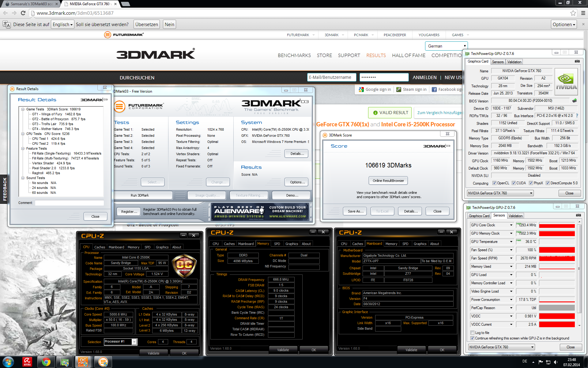The height and width of the screenshot is (368, 588).
Task: Click the VDDC Current red graph
Action: pyautogui.click(x=557, y=324)
